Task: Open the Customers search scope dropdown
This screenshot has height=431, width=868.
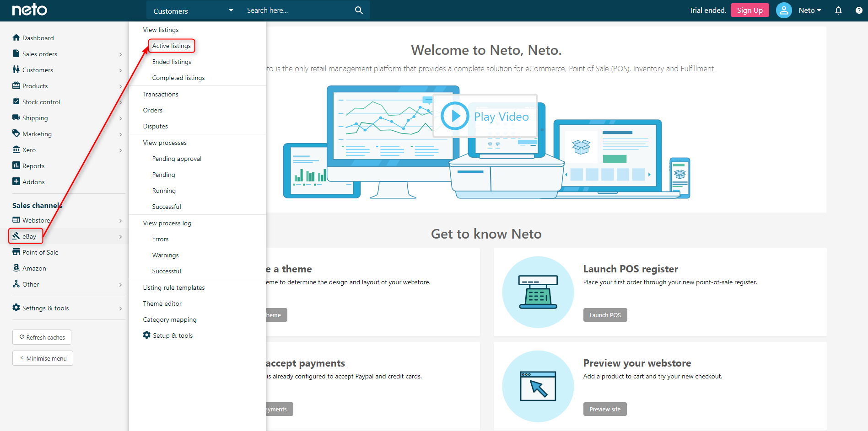Action: point(193,11)
